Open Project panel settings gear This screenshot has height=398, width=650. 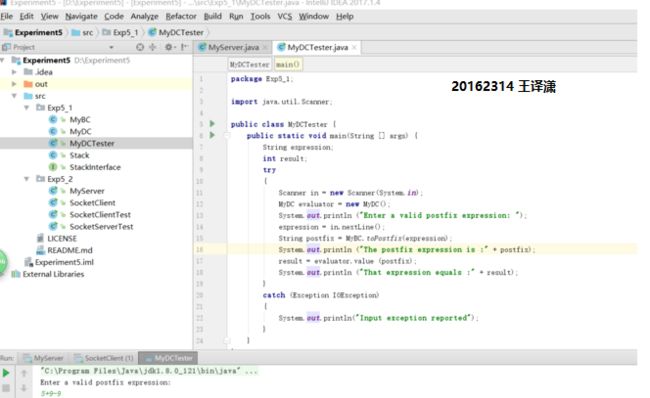[169, 47]
